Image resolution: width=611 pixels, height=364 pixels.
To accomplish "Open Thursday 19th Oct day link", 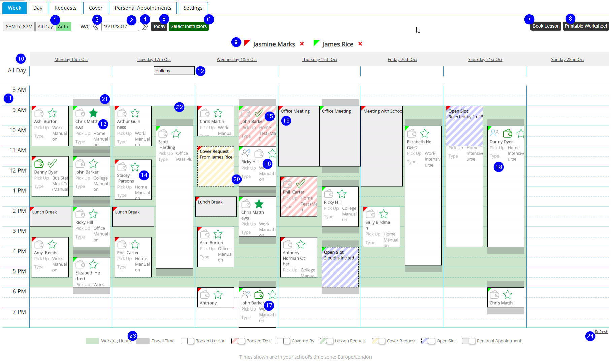I will tap(320, 60).
